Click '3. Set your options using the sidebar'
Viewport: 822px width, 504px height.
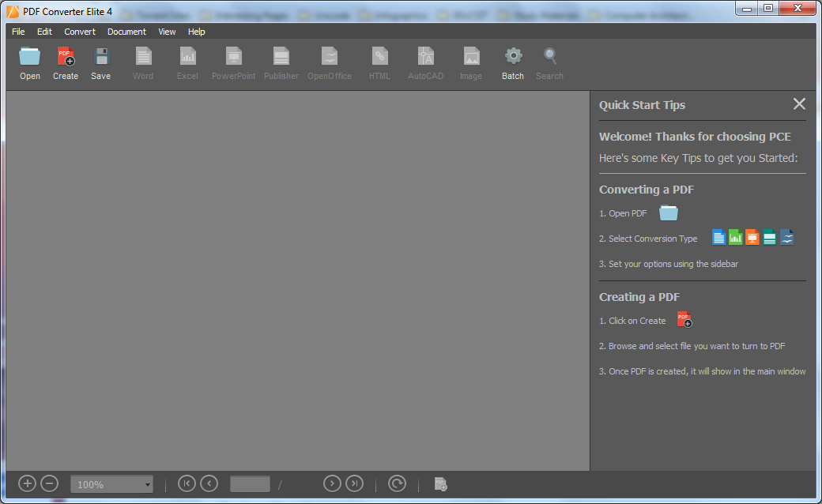pos(669,264)
